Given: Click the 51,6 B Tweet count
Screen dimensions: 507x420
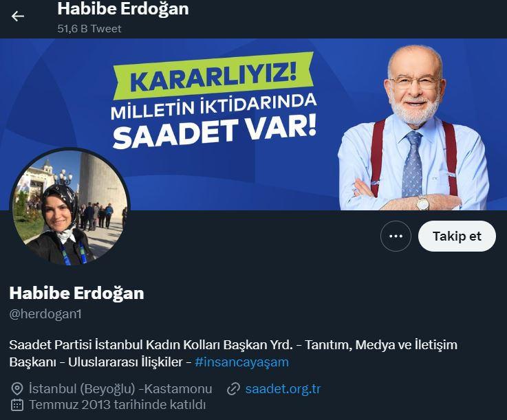Looking at the screenshot, I should point(89,29).
